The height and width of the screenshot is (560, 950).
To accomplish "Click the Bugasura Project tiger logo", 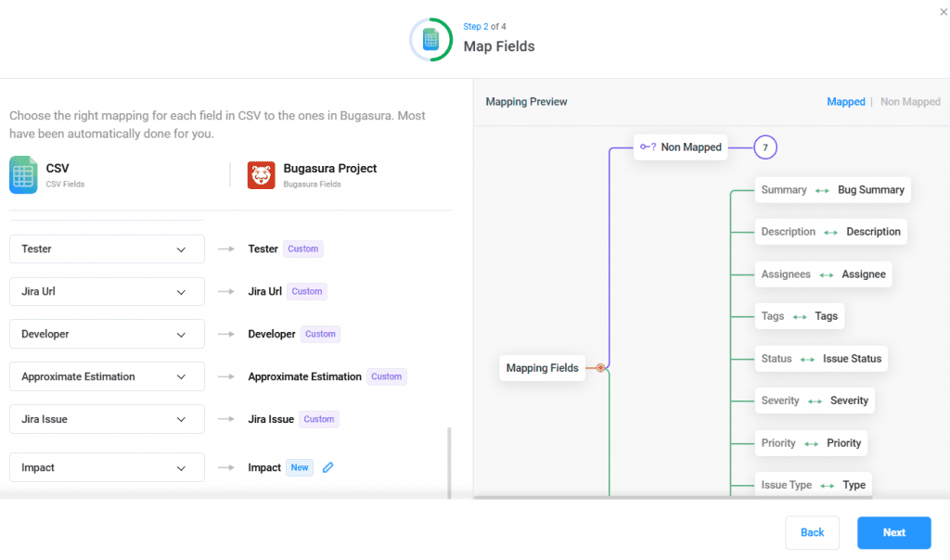I will pos(261,175).
